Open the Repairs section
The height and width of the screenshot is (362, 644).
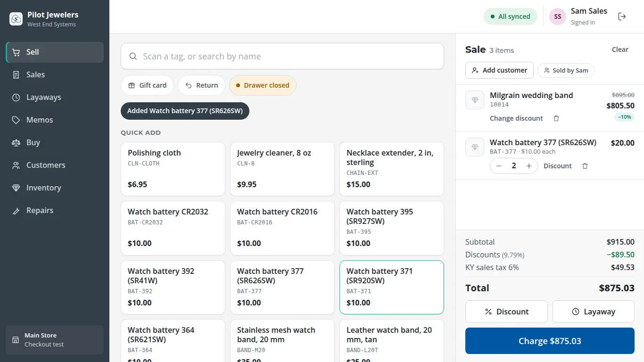(x=55, y=211)
